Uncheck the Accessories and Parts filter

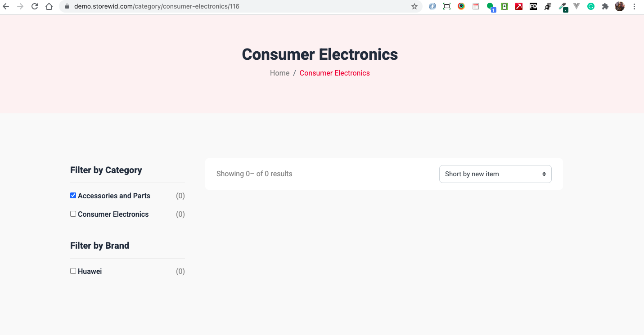click(x=73, y=196)
